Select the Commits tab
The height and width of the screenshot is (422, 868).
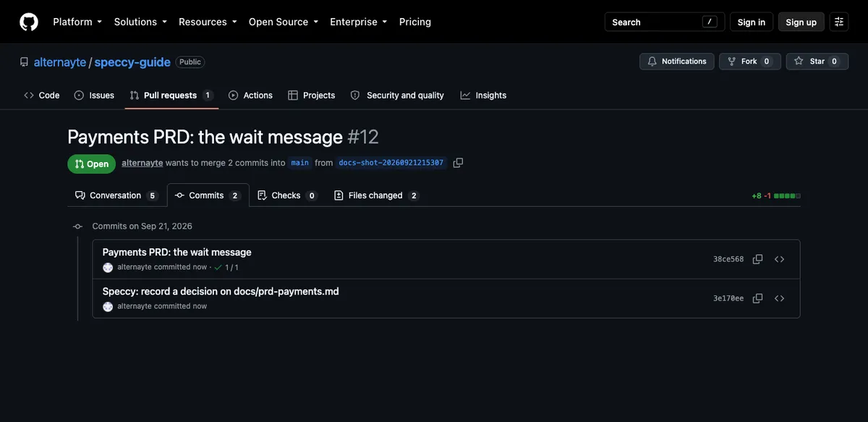coord(208,195)
